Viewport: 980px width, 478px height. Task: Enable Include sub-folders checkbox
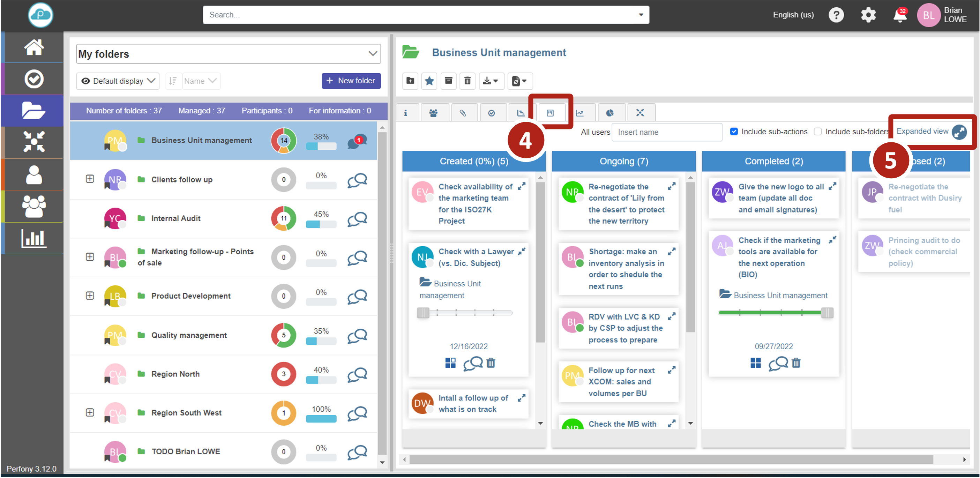[817, 132]
